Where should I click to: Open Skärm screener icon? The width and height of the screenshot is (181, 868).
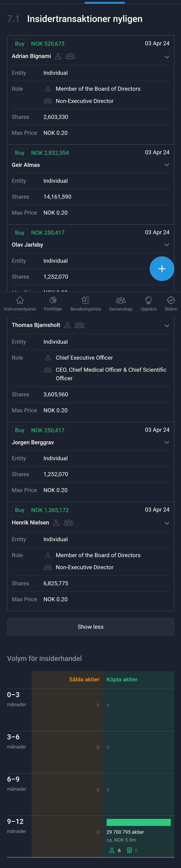(x=171, y=300)
